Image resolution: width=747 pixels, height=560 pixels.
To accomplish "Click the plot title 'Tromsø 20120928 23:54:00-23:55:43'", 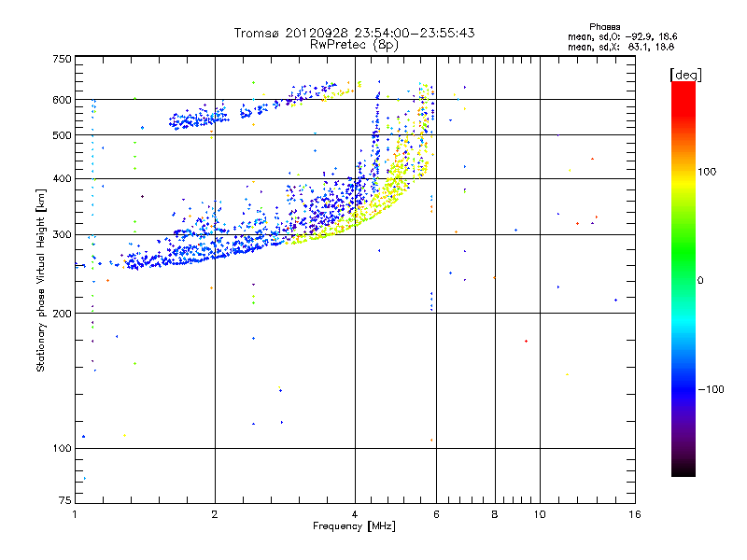I will pos(354,33).
